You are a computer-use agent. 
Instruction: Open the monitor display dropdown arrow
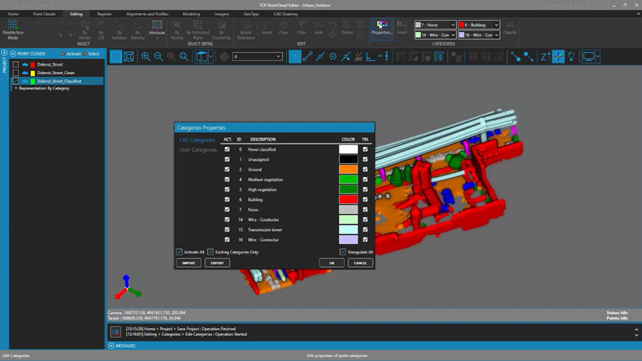click(x=598, y=56)
